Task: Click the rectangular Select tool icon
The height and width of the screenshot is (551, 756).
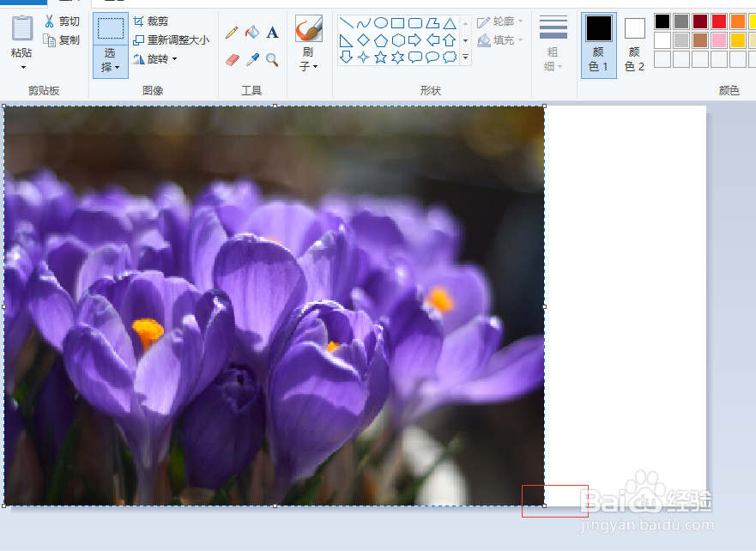Action: [x=111, y=29]
